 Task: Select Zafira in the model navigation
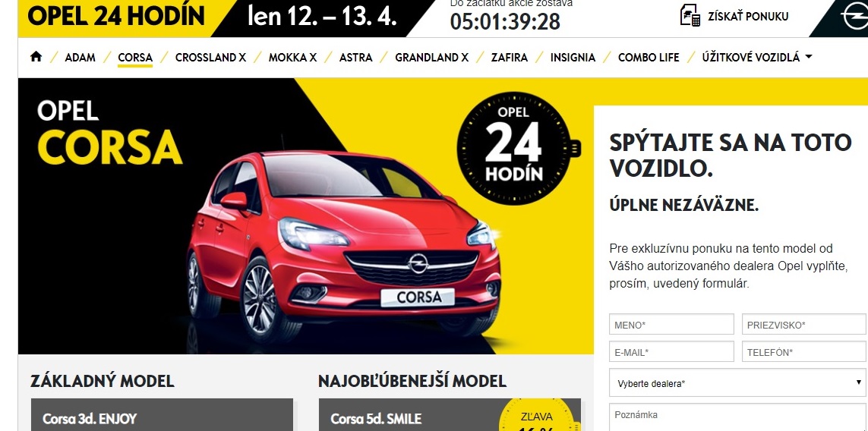510,58
